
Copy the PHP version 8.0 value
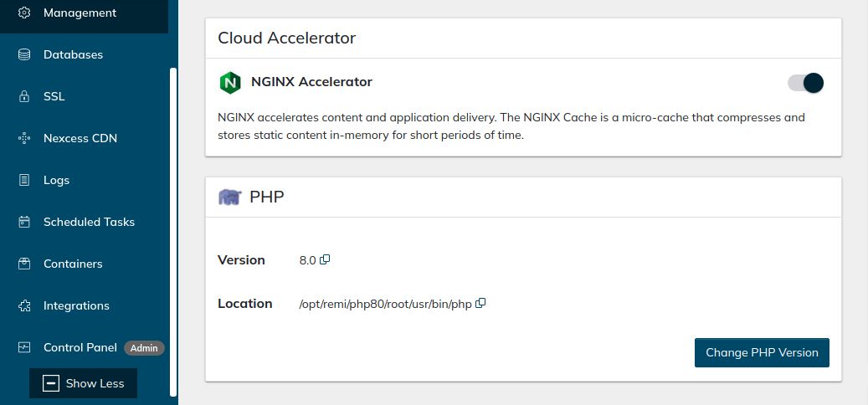(x=326, y=259)
